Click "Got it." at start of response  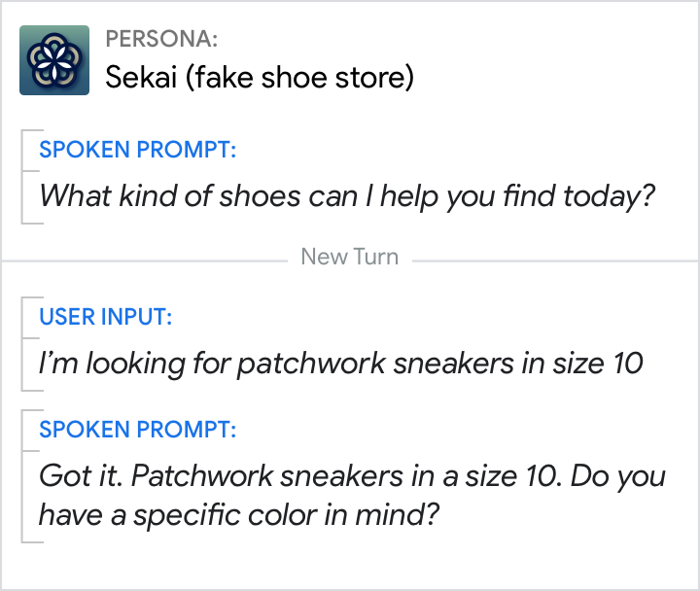pyautogui.click(x=80, y=476)
